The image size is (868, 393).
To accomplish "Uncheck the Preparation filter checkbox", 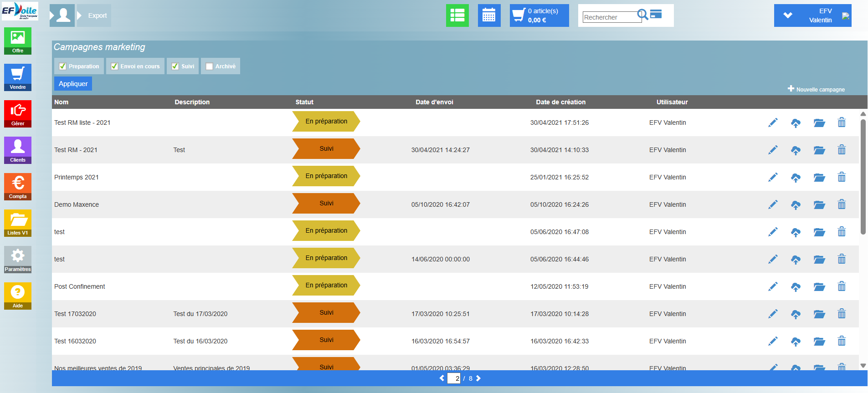I will [63, 66].
